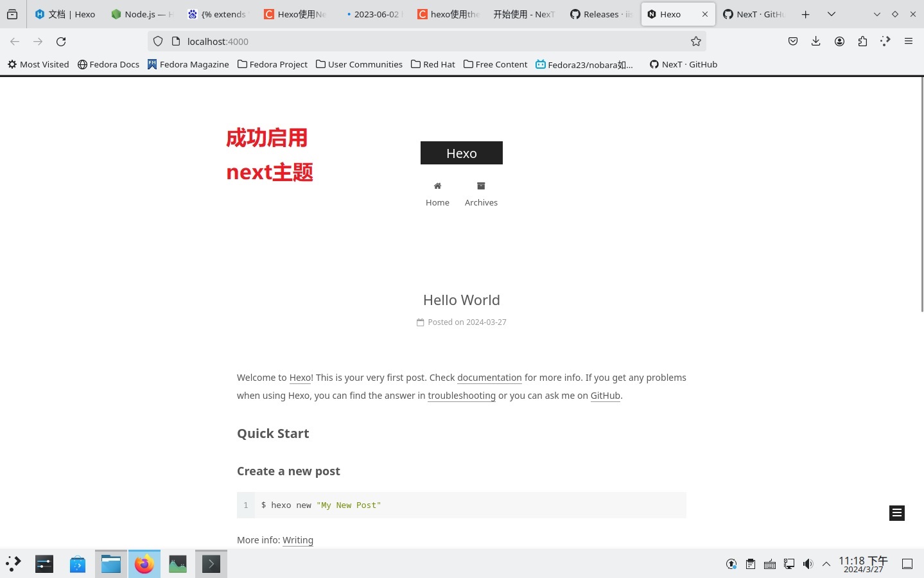
Task: Toggle the sidebar button on the page
Action: (x=897, y=512)
